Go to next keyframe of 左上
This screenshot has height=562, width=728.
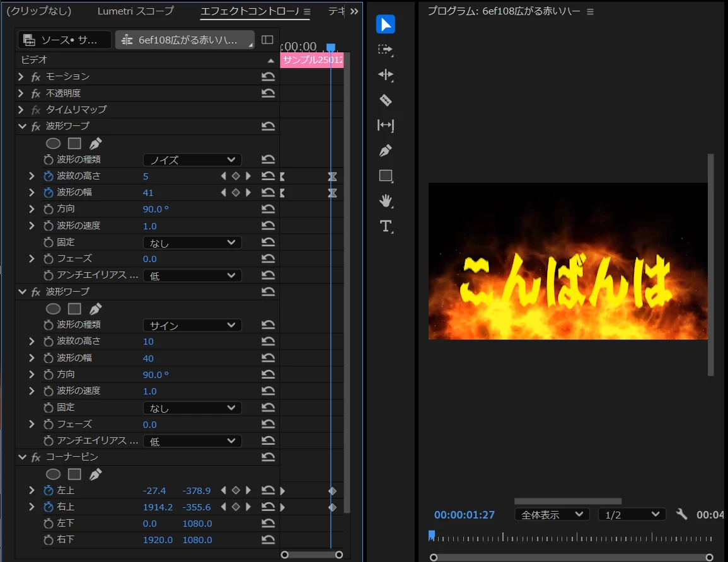pyautogui.click(x=248, y=490)
